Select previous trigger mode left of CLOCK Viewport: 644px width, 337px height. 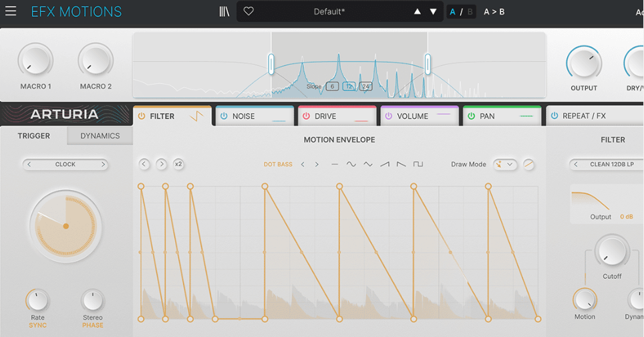coord(29,164)
